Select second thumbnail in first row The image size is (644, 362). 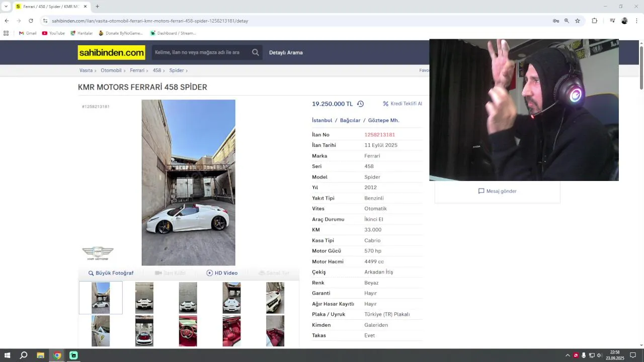144,298
